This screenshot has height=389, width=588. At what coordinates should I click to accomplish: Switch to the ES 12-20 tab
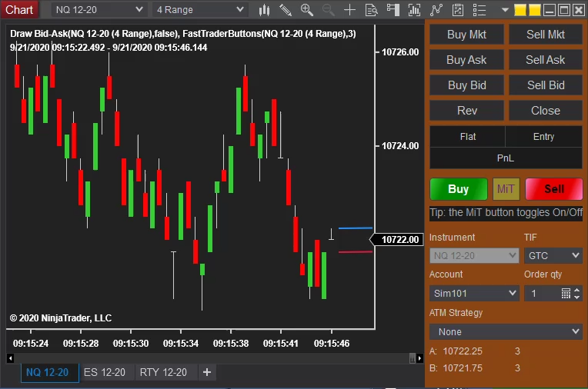[x=104, y=373]
